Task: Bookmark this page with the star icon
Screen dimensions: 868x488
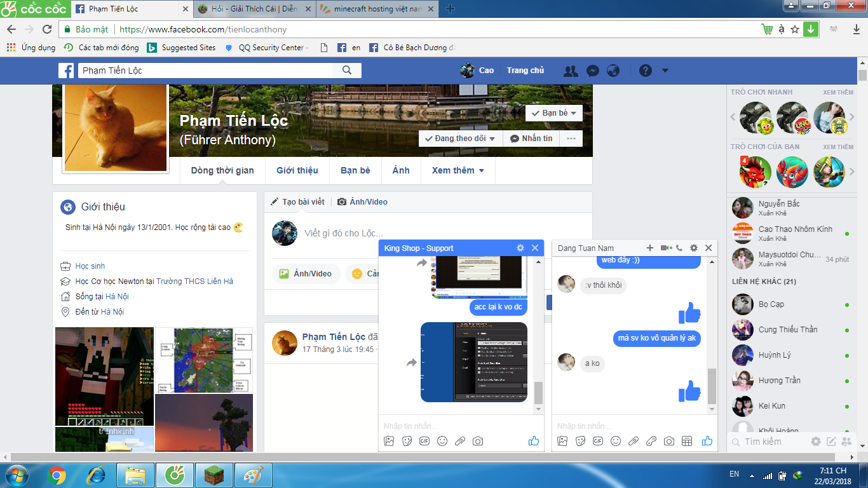Action: (795, 29)
